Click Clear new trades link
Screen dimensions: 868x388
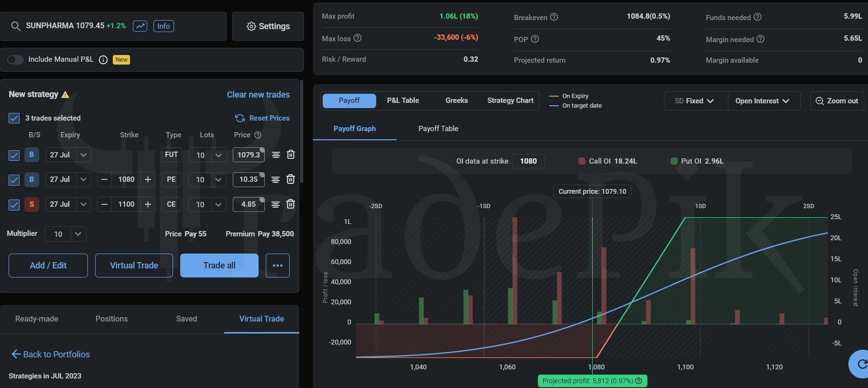point(258,95)
